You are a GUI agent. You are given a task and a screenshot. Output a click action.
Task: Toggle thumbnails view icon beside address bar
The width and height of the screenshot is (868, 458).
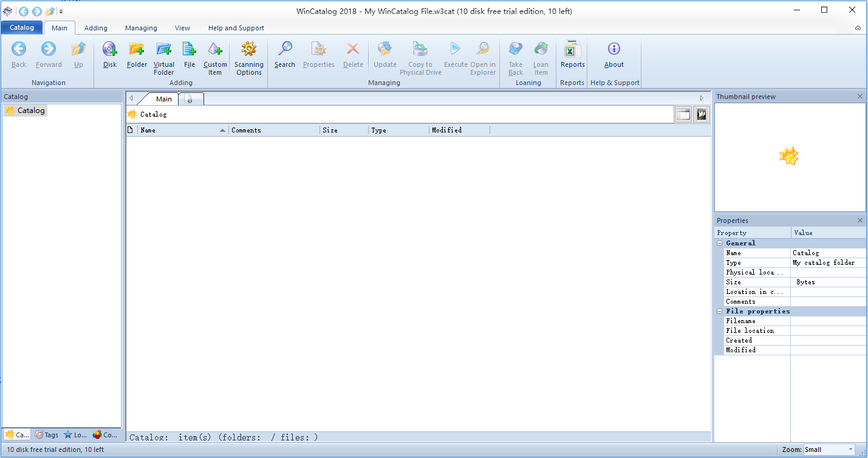[x=702, y=114]
